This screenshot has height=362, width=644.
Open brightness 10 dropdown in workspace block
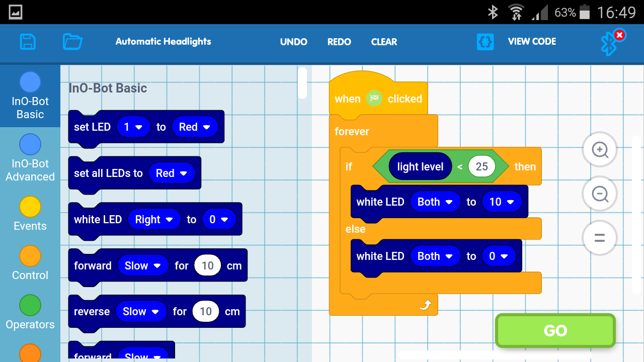pos(502,202)
